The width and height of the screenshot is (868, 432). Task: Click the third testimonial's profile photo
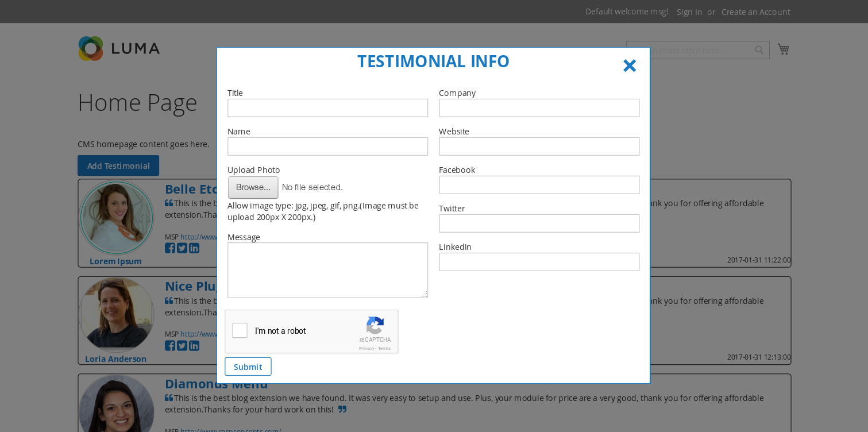(x=117, y=404)
